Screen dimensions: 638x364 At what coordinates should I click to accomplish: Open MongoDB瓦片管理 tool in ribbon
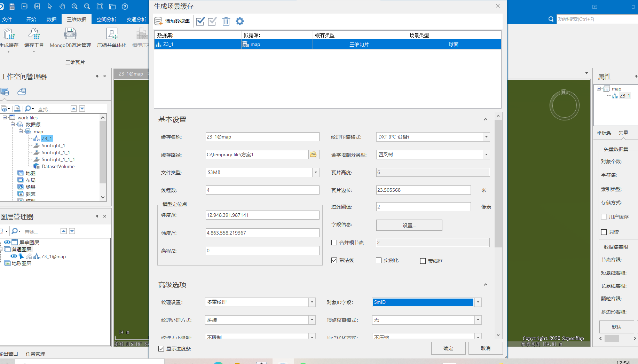pos(70,34)
